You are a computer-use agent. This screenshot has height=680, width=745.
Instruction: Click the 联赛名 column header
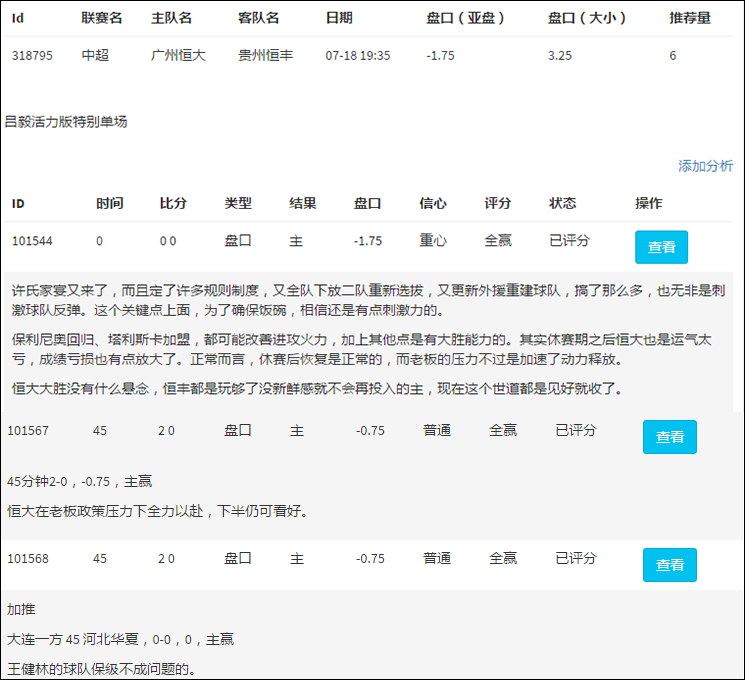coord(102,18)
